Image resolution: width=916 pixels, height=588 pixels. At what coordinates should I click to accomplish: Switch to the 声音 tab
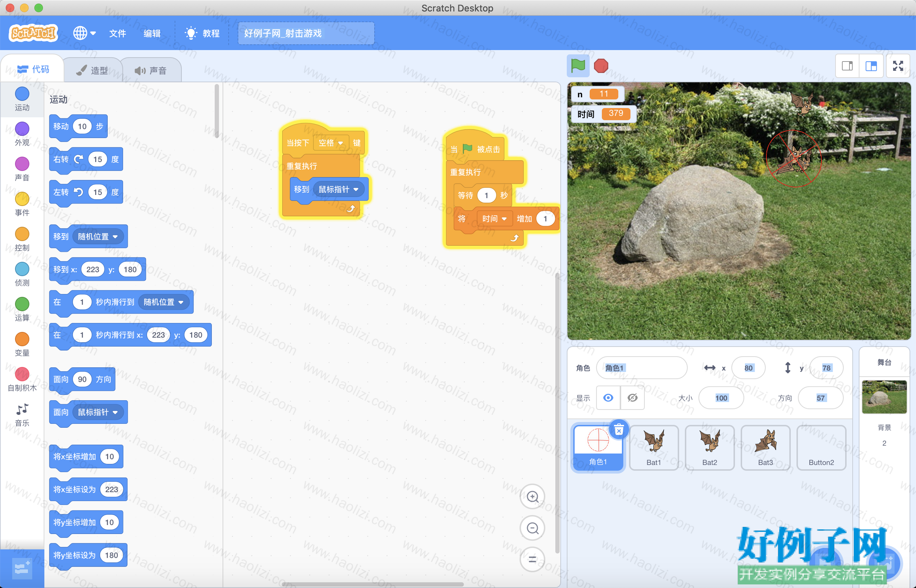pyautogui.click(x=151, y=70)
